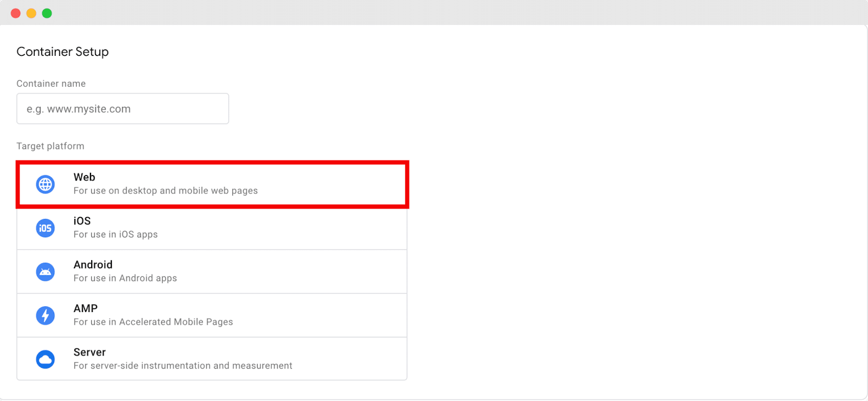
Task: Click the "Container Setup" heading
Action: (x=62, y=52)
